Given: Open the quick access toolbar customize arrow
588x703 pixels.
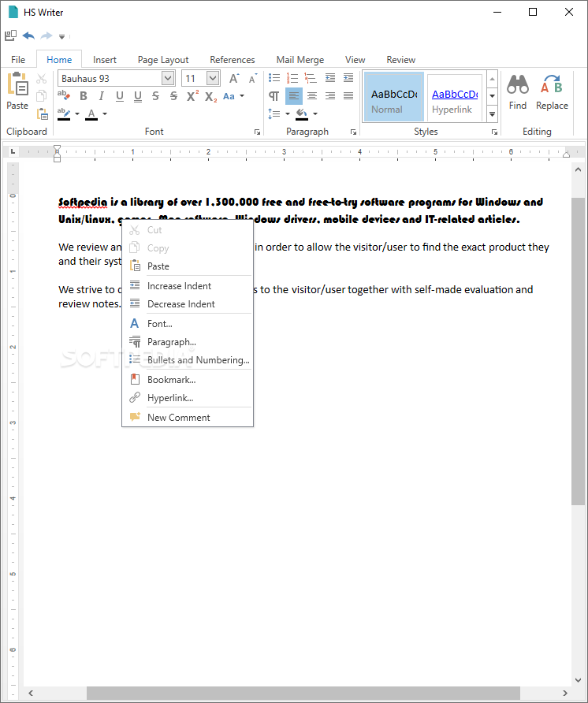Looking at the screenshot, I should 62,37.
